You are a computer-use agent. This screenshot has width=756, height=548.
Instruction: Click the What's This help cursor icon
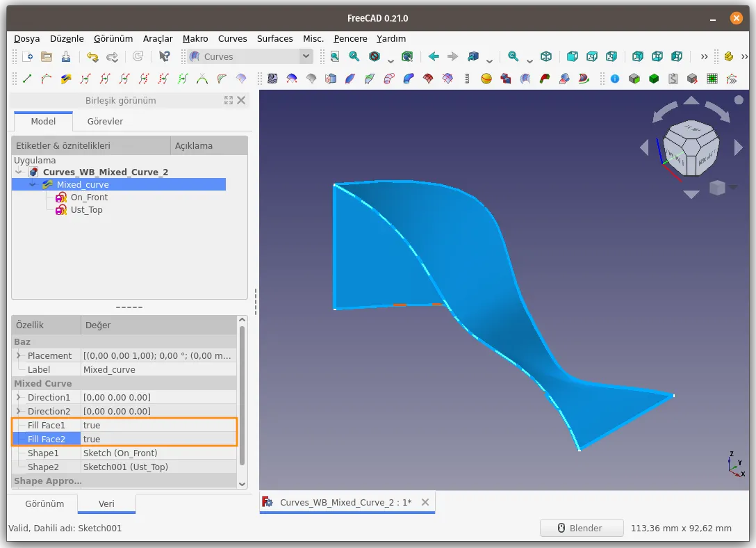(165, 56)
